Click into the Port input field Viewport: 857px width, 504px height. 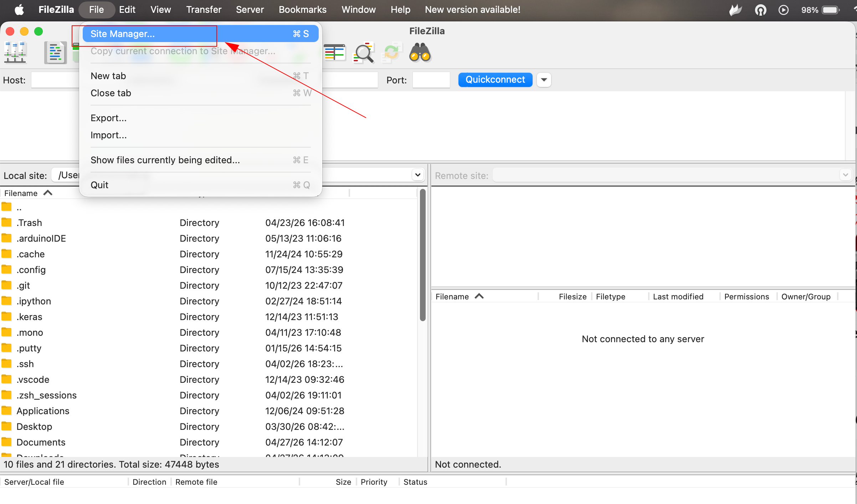pos(431,80)
